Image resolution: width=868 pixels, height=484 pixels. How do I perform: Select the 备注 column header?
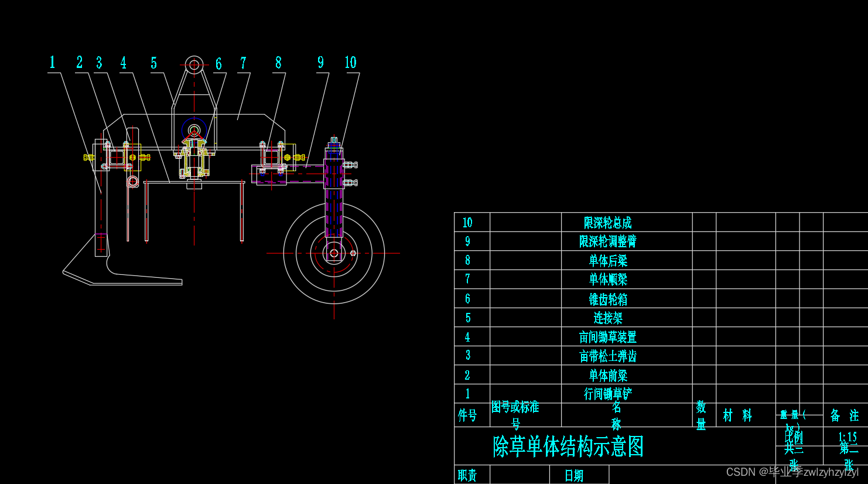(x=845, y=415)
